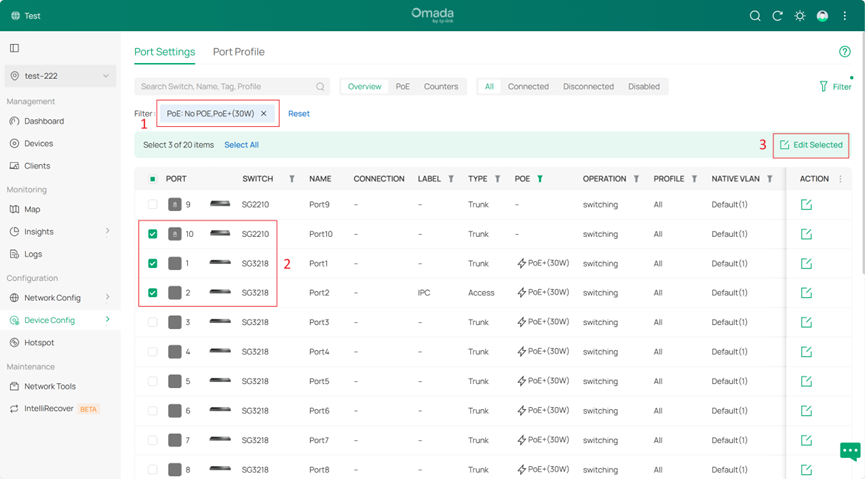This screenshot has height=479, width=865.
Task: Click the POE column filter icon
Action: pyautogui.click(x=540, y=179)
